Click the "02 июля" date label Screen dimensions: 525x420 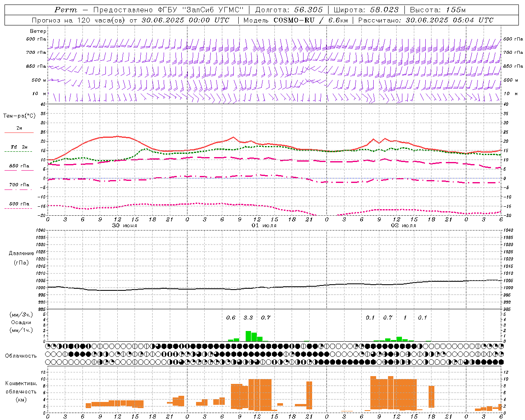404,226
